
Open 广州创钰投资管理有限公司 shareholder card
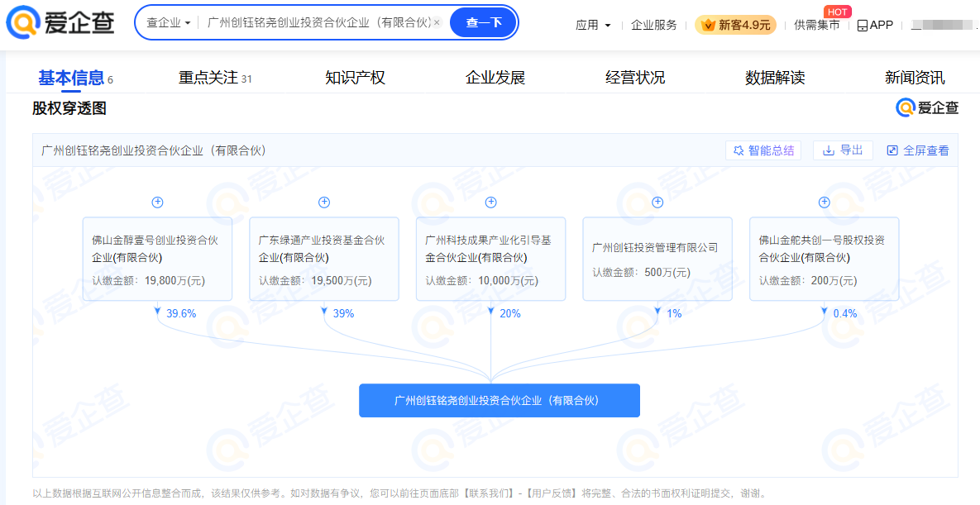(657, 259)
